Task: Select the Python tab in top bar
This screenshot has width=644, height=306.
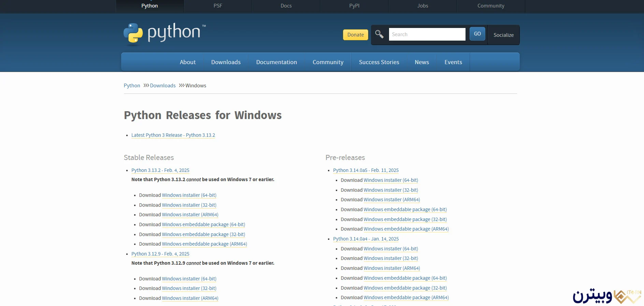Action: [149, 6]
